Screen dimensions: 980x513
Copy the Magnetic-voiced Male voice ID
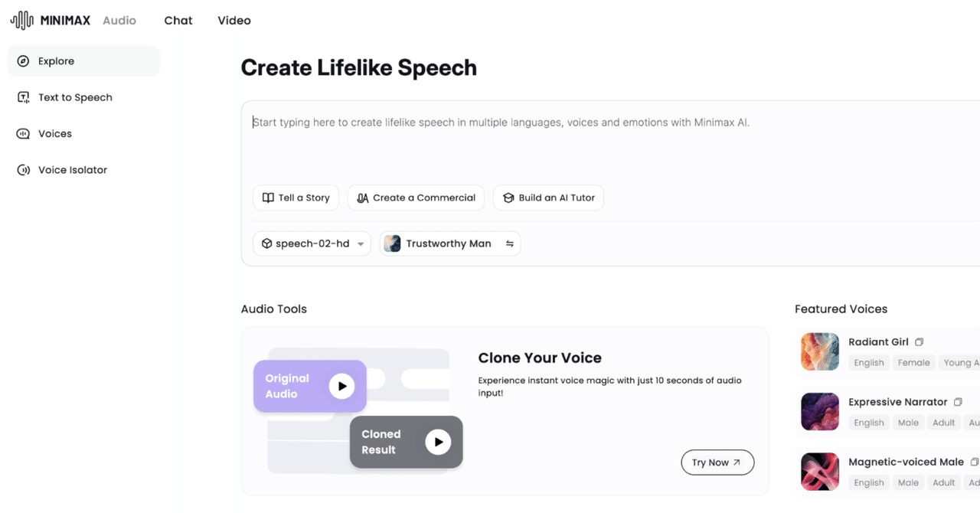(x=974, y=462)
